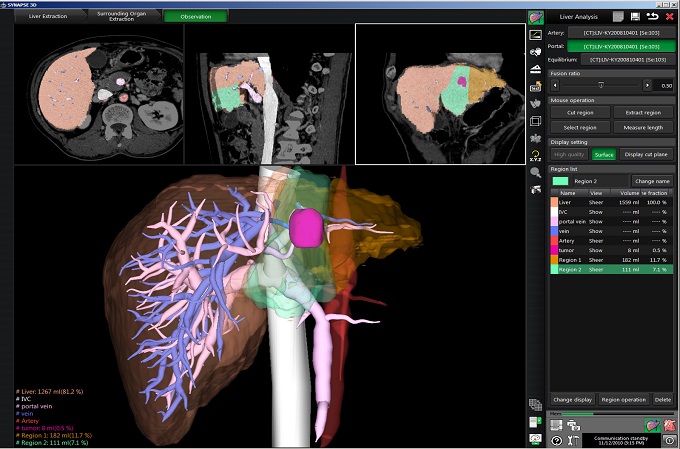The width and height of the screenshot is (680, 449).
Task: Click the undo arrow icon
Action: [x=652, y=16]
